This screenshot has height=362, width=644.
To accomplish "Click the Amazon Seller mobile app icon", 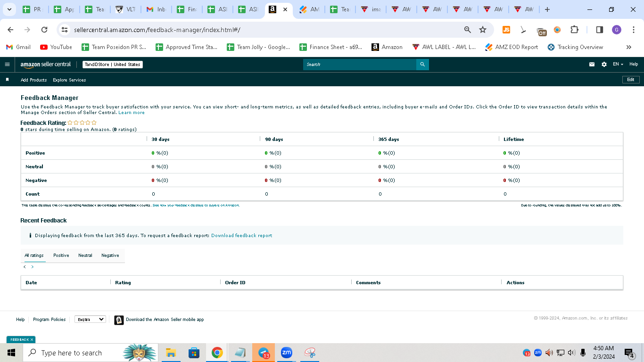I will coord(119,320).
